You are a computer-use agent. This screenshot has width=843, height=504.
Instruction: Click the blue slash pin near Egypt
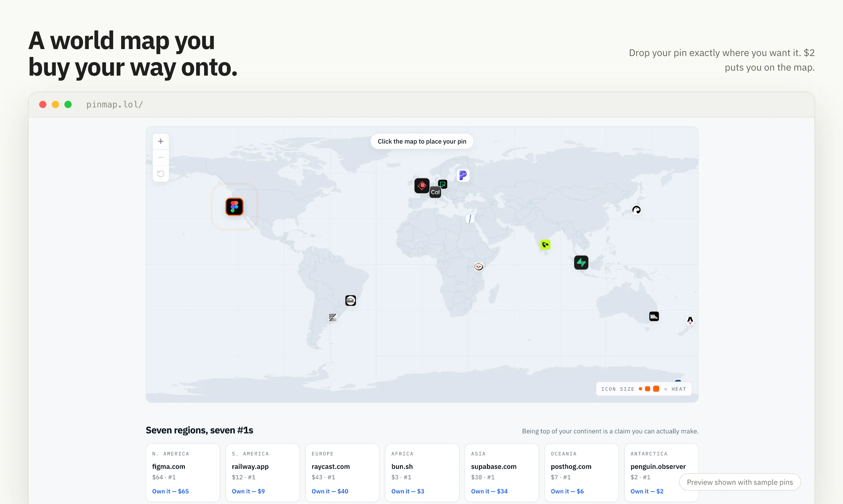tap(470, 219)
